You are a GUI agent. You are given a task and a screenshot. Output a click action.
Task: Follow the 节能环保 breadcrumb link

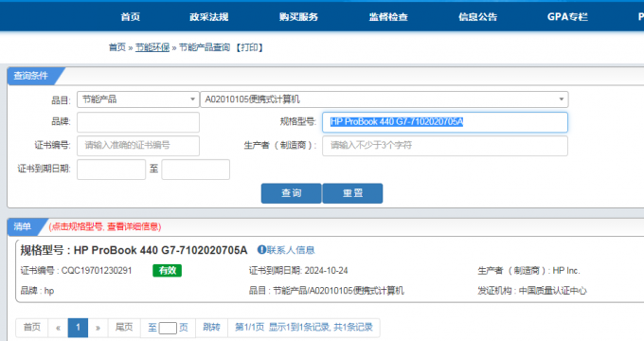coord(152,47)
